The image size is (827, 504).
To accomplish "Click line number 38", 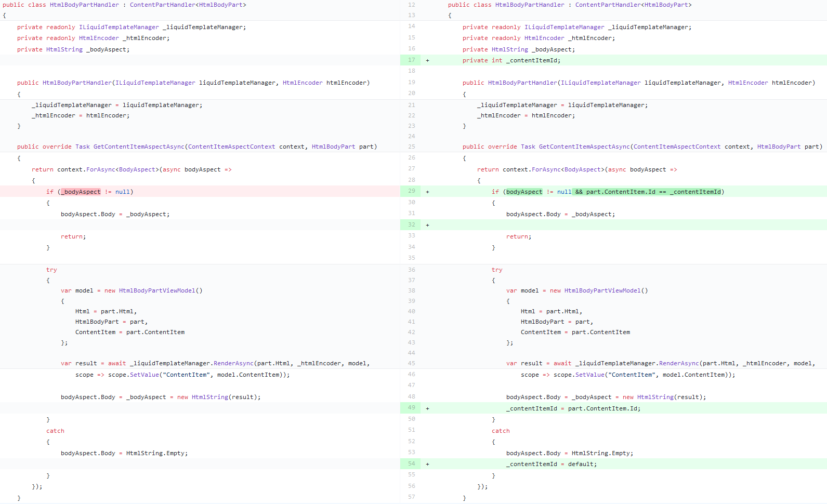I will 412,290.
